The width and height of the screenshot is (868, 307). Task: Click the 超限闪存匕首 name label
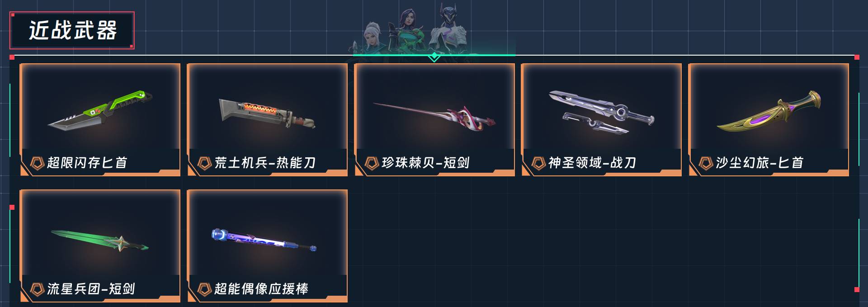click(x=87, y=163)
